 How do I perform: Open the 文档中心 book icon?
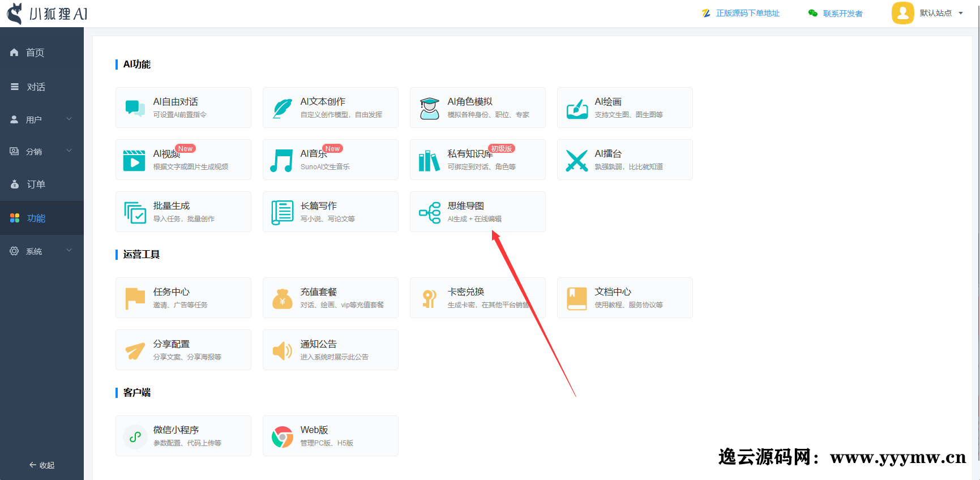[x=577, y=298]
